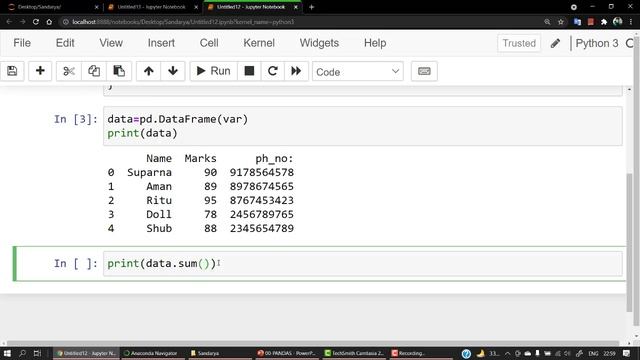
Task: Open the Help menu
Action: click(x=375, y=43)
